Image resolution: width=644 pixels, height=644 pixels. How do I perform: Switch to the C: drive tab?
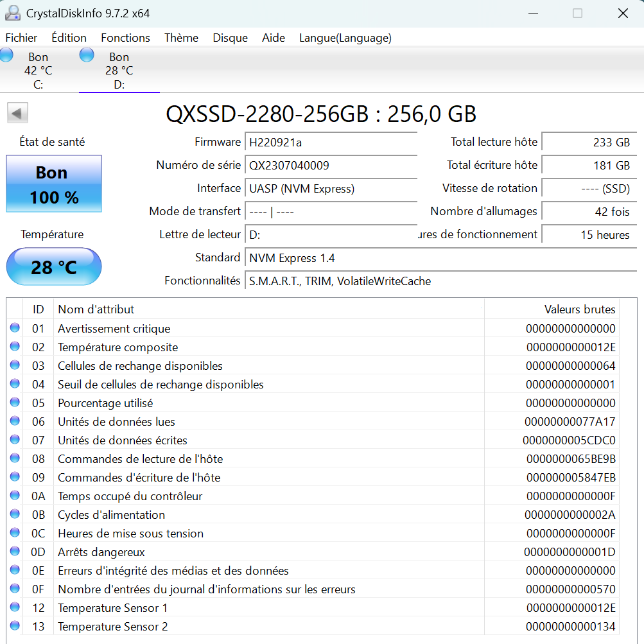tap(38, 70)
